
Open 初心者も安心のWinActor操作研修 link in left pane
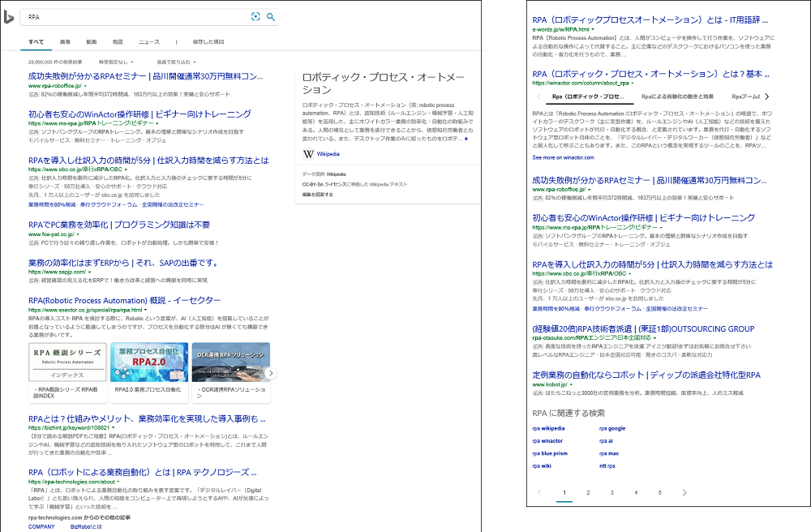tap(139, 114)
